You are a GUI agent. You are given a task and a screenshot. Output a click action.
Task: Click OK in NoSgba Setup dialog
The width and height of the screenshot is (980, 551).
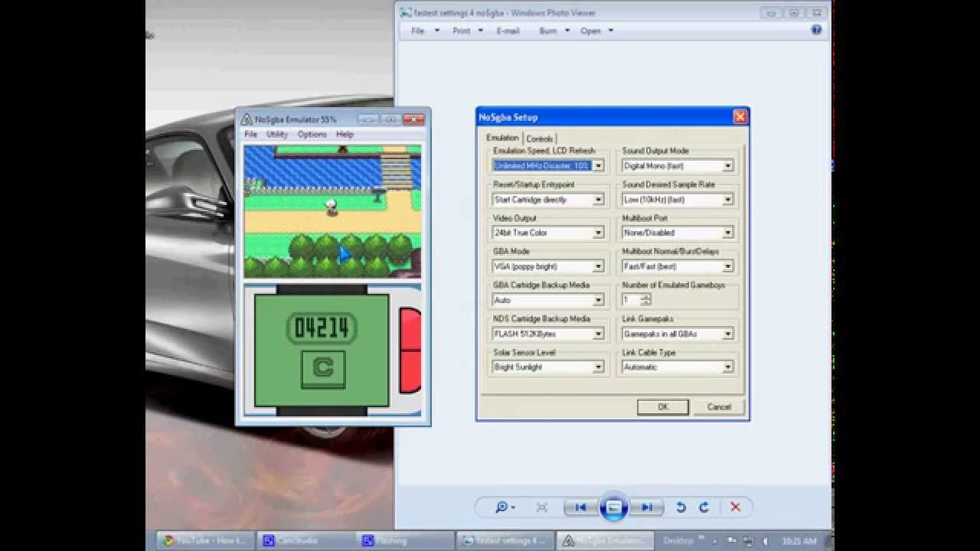coord(663,407)
